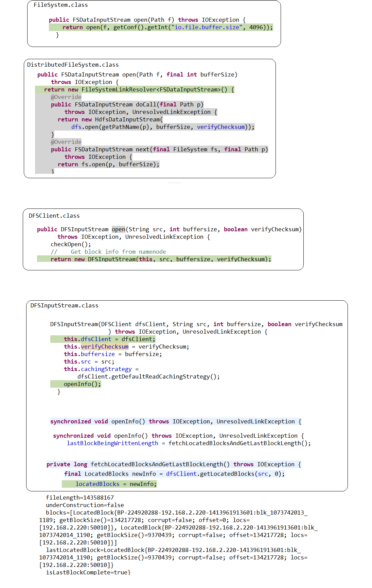372x588 pixels.
Task: Click the fileLength=143588167 line
Action: (x=80, y=498)
